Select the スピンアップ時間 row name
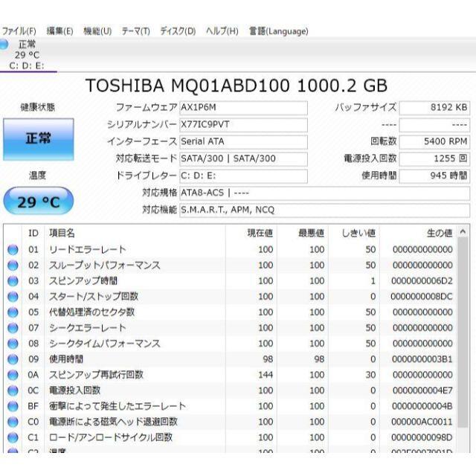Image resolution: width=476 pixels, height=476 pixels. coord(83,281)
